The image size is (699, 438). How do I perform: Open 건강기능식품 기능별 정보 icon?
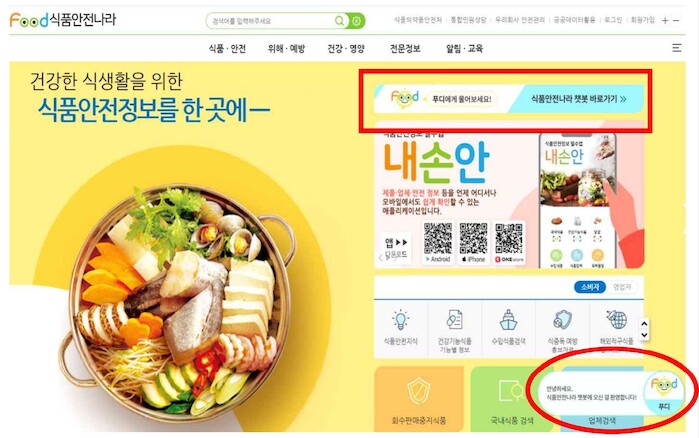click(455, 319)
